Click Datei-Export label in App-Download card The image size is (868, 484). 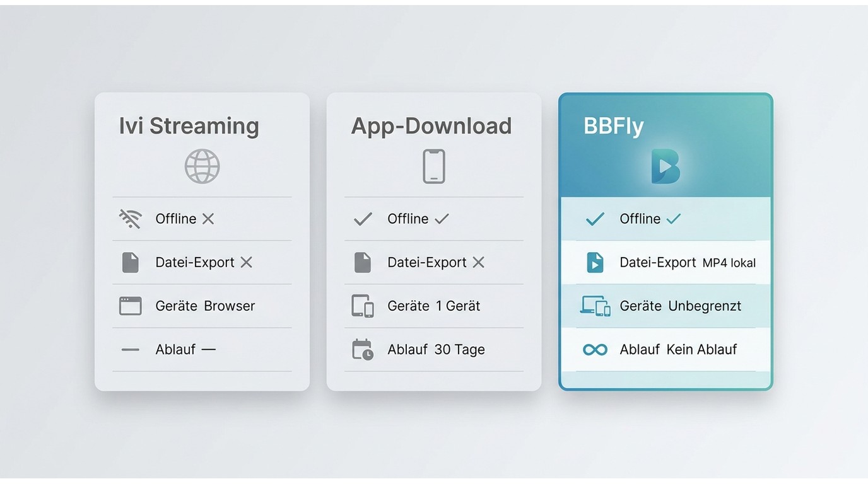427,262
